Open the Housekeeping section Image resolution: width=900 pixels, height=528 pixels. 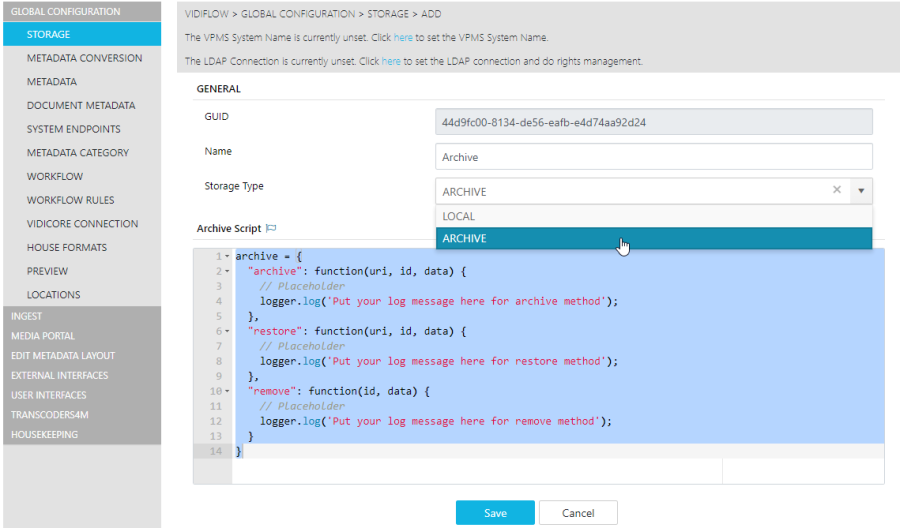pyautogui.click(x=44, y=435)
